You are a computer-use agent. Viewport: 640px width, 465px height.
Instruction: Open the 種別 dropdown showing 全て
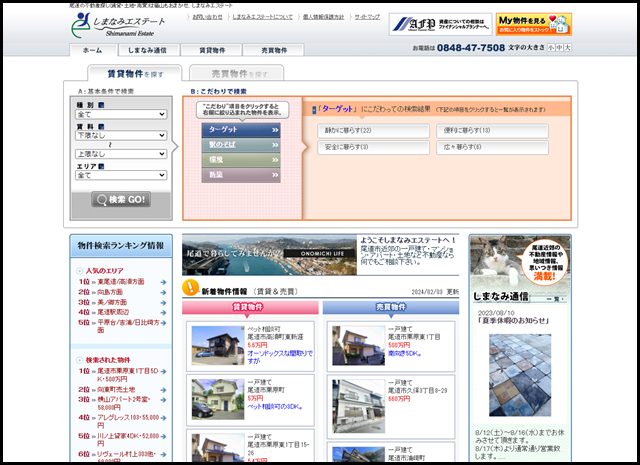coord(121,114)
